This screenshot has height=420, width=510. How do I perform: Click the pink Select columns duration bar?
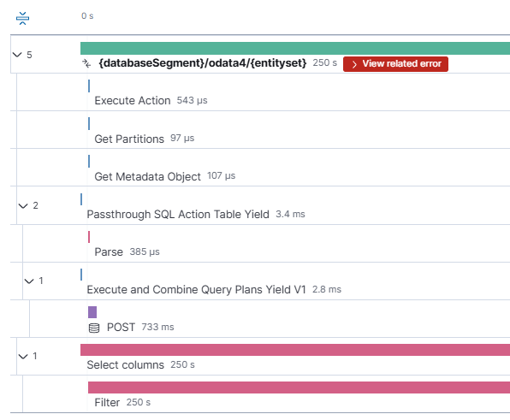coord(295,350)
